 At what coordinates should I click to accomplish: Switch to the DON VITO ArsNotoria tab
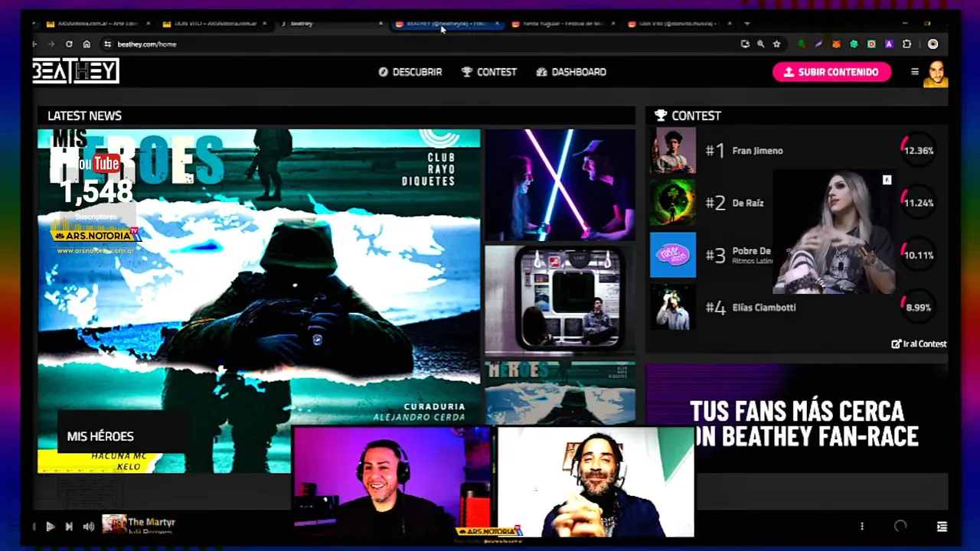[x=216, y=24]
